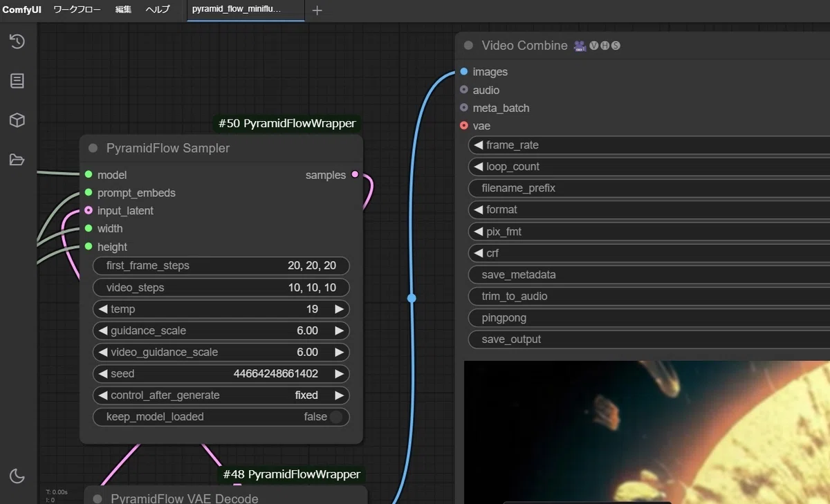Image resolution: width=830 pixels, height=504 pixels.
Task: Select the pyramid_flow_miniflu workflow tab
Action: click(246, 10)
